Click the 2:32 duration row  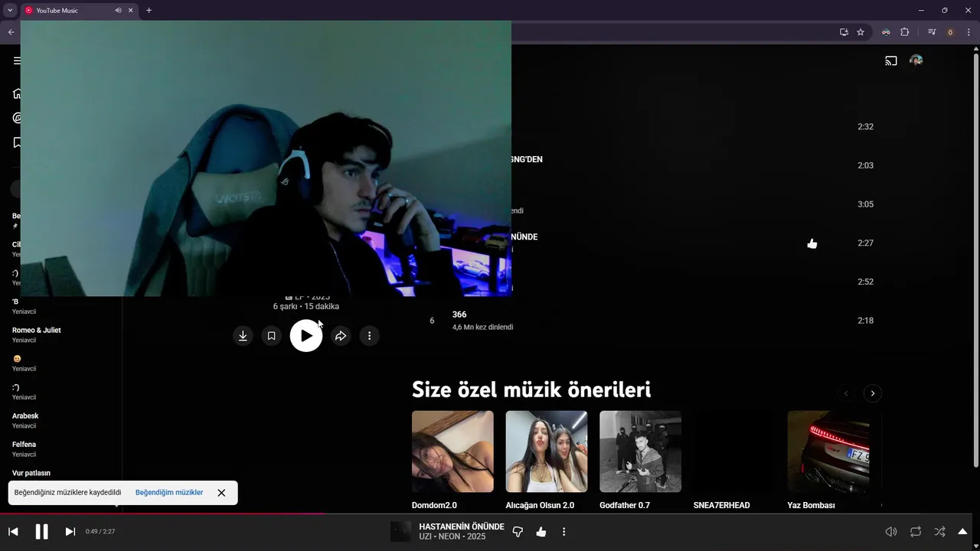[865, 127]
